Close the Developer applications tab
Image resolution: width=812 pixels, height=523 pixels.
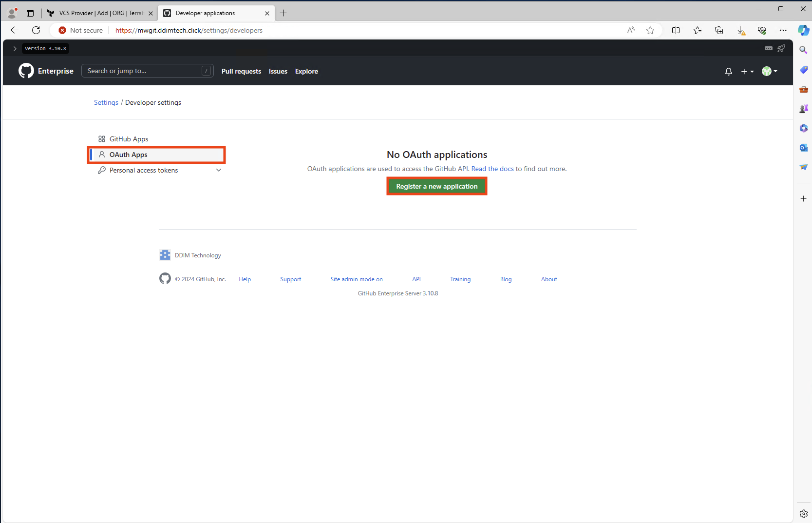(267, 13)
